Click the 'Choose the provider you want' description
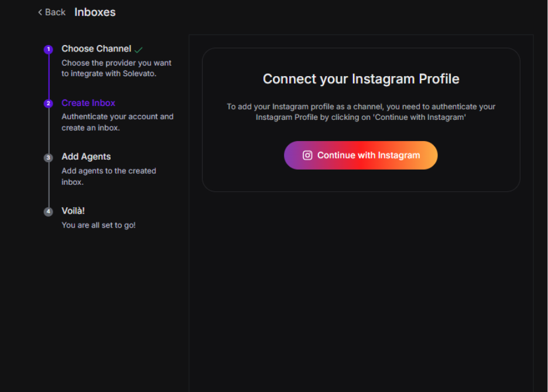Viewport: 548px width, 392px height. [117, 68]
